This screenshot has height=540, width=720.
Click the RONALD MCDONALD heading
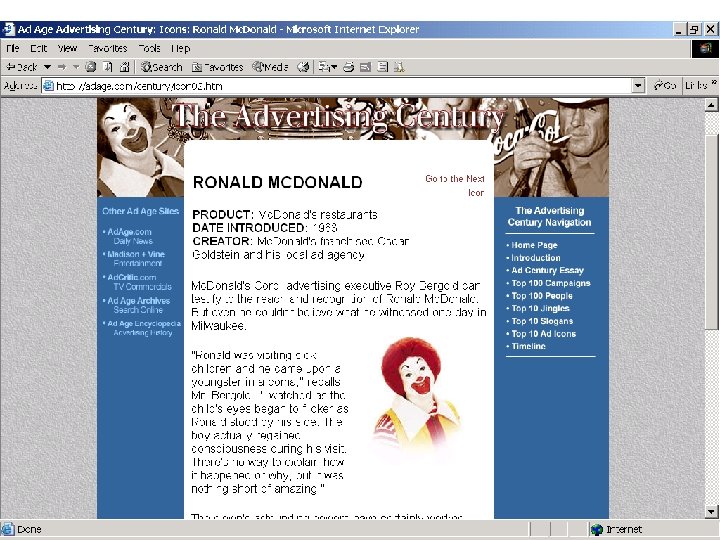(277, 182)
